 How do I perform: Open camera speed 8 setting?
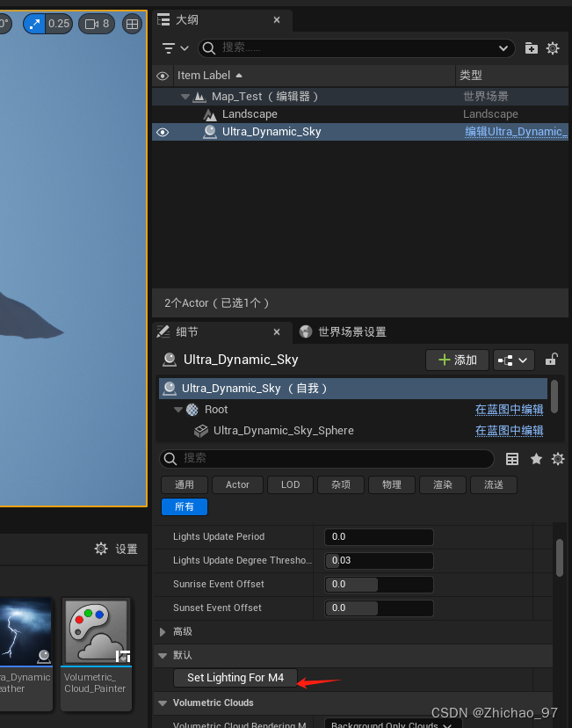[x=97, y=24]
